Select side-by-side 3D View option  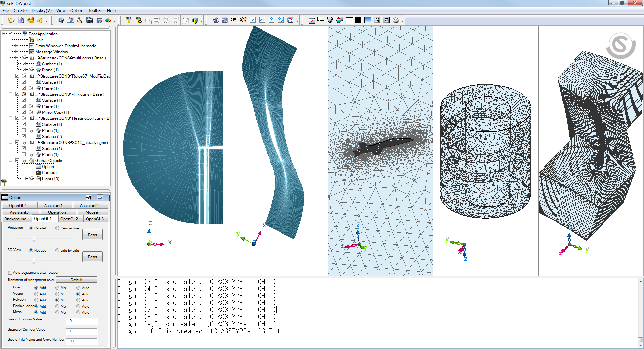(x=57, y=250)
